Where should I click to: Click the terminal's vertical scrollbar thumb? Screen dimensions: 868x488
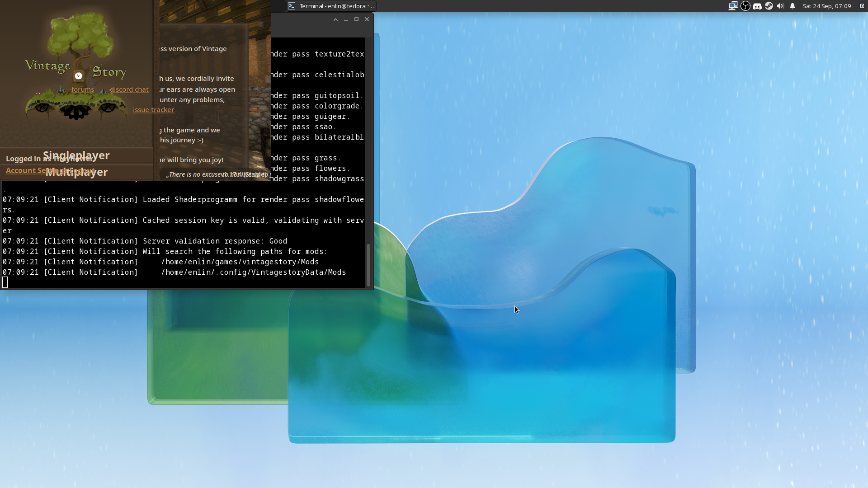(368, 264)
